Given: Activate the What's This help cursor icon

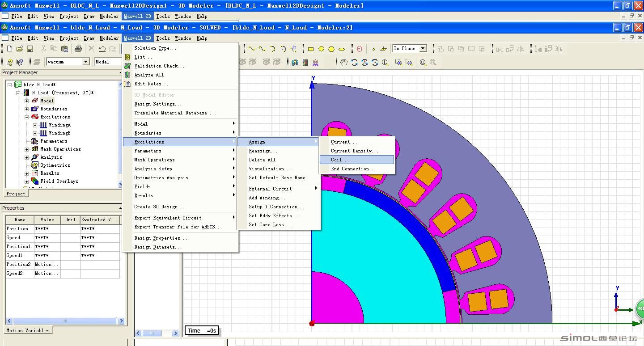Looking at the screenshot, I should click(x=20, y=62).
